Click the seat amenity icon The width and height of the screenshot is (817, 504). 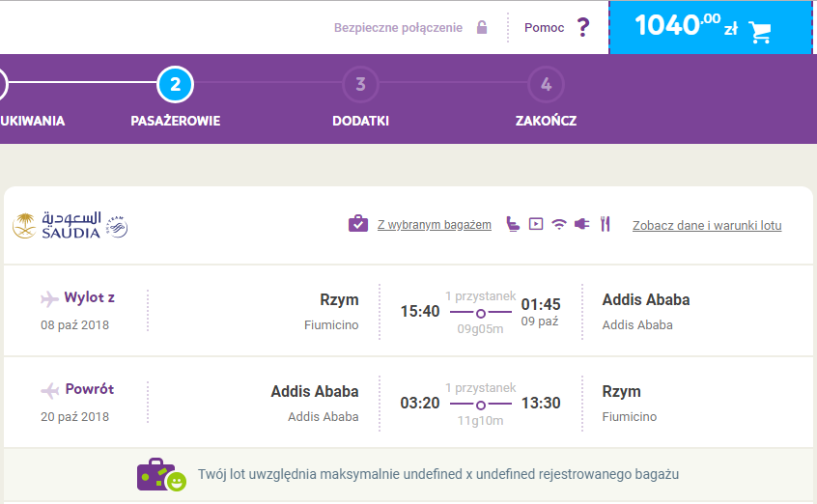click(x=513, y=224)
